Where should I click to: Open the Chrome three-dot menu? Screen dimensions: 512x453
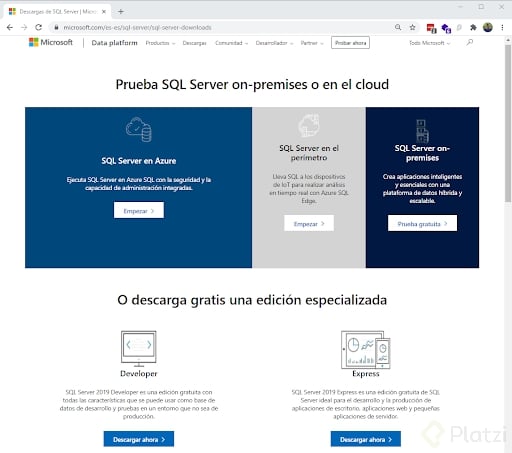(x=502, y=27)
